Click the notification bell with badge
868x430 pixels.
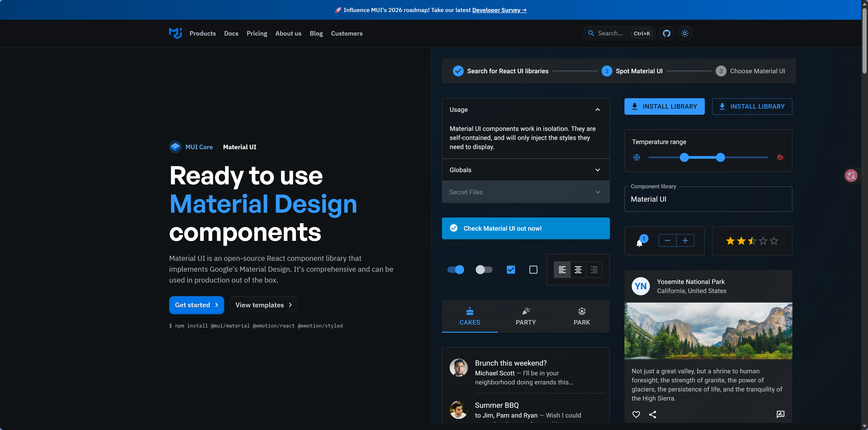(639, 242)
